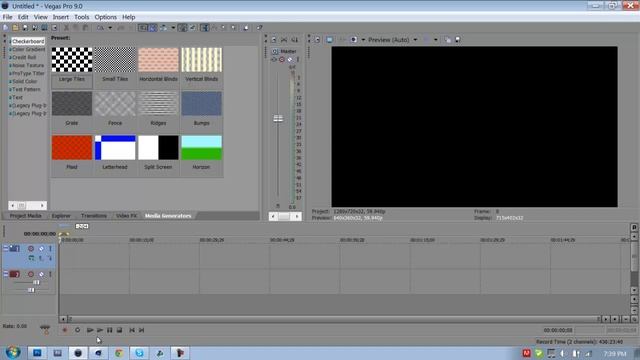Click the What's This help icon

click(260, 28)
